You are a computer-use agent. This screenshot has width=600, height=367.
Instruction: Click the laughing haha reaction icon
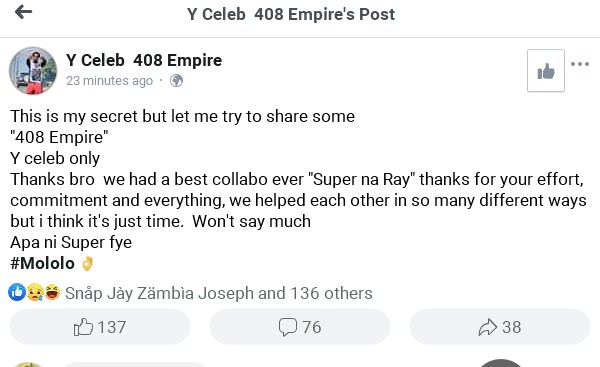pos(52,293)
